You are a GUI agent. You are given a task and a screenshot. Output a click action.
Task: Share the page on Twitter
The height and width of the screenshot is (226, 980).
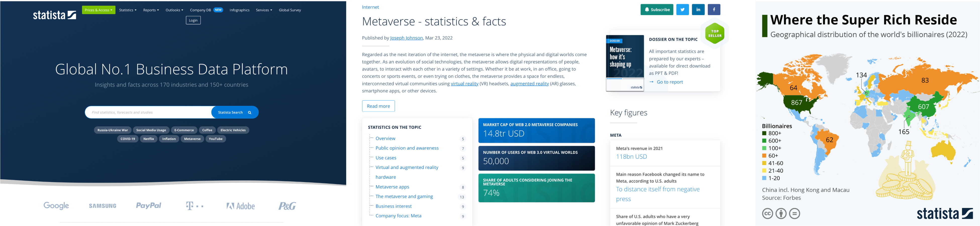click(x=682, y=10)
